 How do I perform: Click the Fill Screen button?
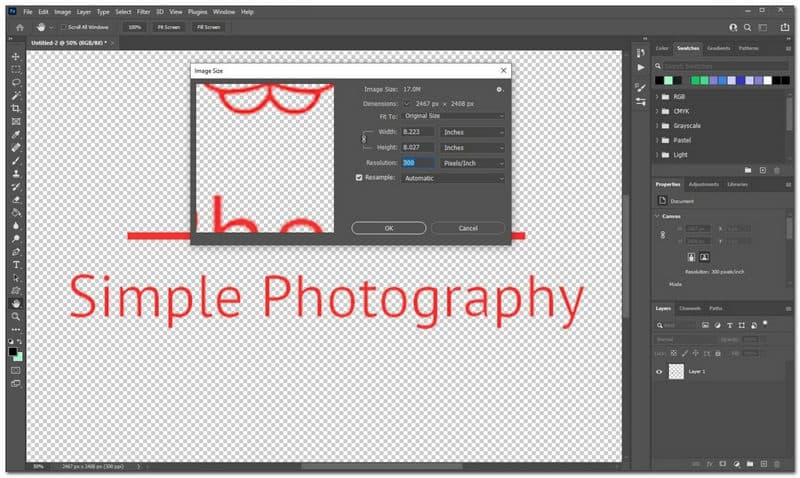[x=208, y=27]
